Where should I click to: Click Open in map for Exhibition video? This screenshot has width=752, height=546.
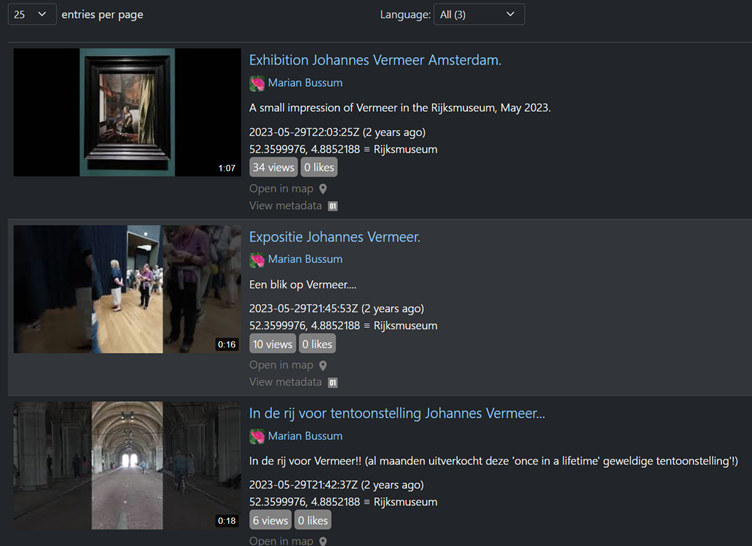pyautogui.click(x=281, y=189)
